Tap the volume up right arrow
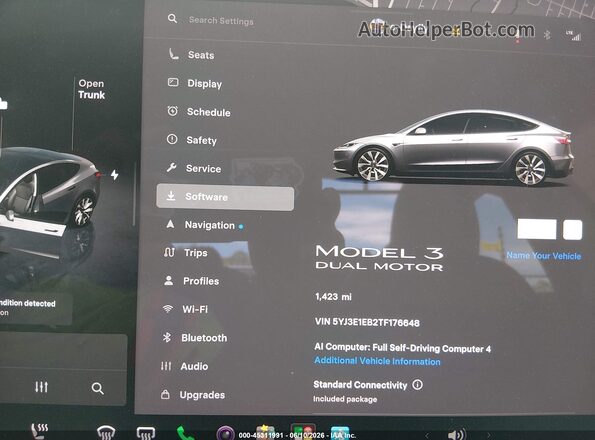Image resolution: width=595 pixels, height=440 pixels. (x=489, y=435)
